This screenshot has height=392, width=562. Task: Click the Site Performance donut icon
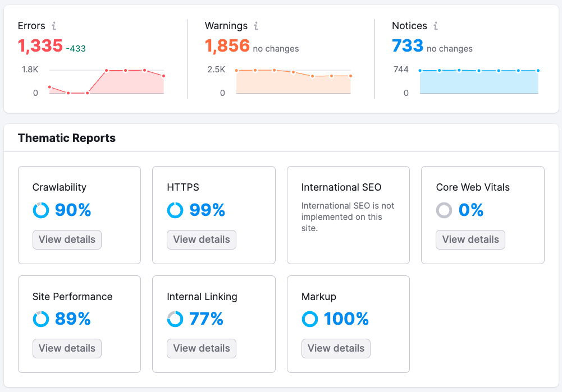click(41, 319)
